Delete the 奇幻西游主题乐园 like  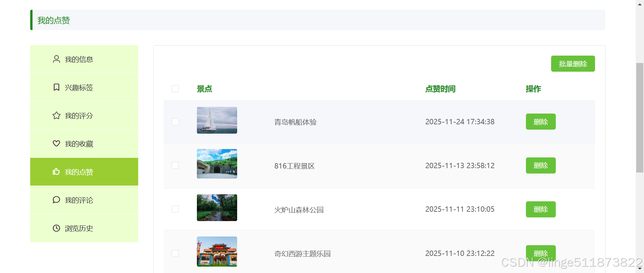(x=541, y=253)
